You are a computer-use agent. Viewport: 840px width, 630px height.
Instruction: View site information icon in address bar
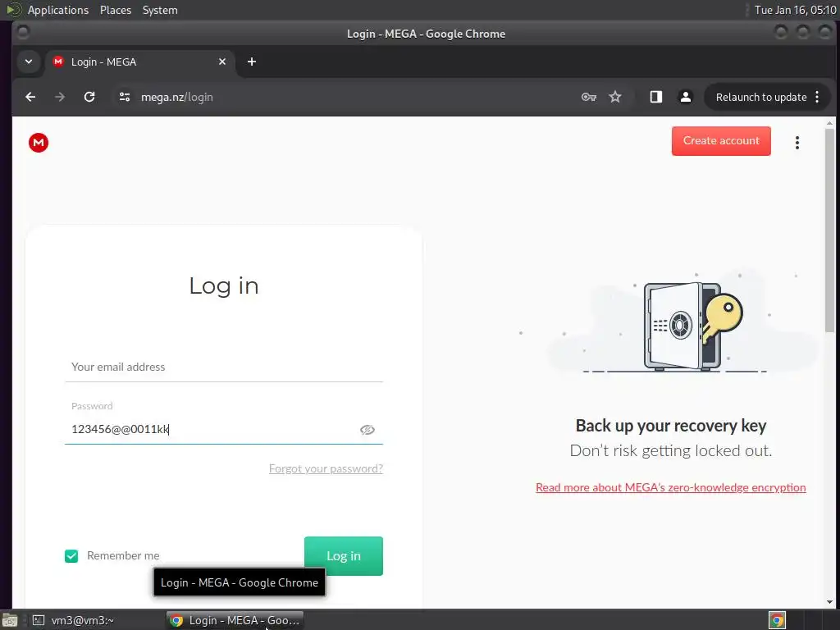pyautogui.click(x=125, y=97)
